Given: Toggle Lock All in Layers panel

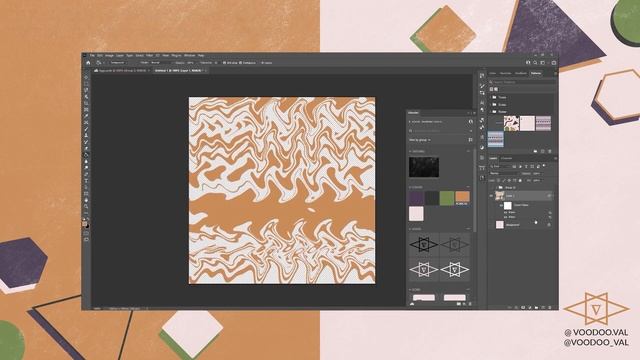Looking at the screenshot, I should click(520, 180).
